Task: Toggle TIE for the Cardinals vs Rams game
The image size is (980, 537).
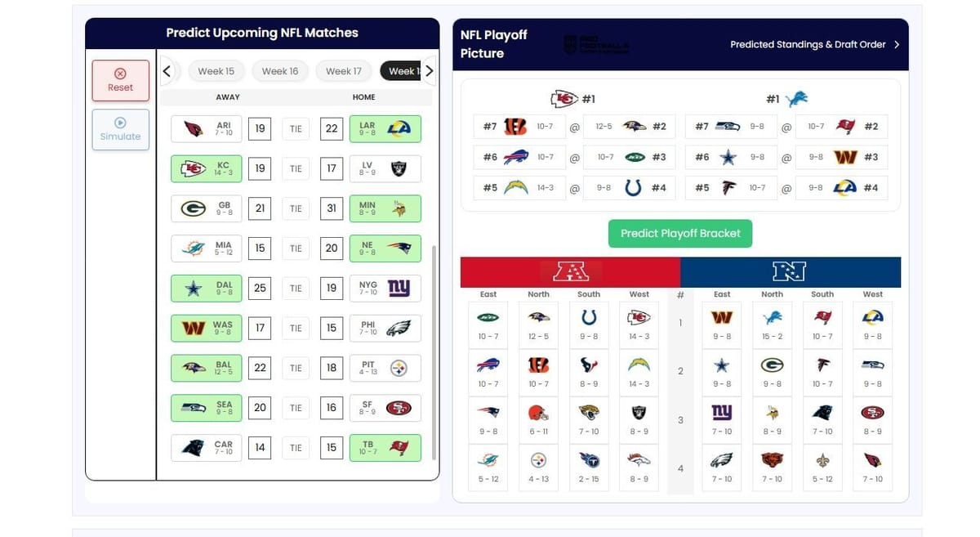Action: coord(295,128)
